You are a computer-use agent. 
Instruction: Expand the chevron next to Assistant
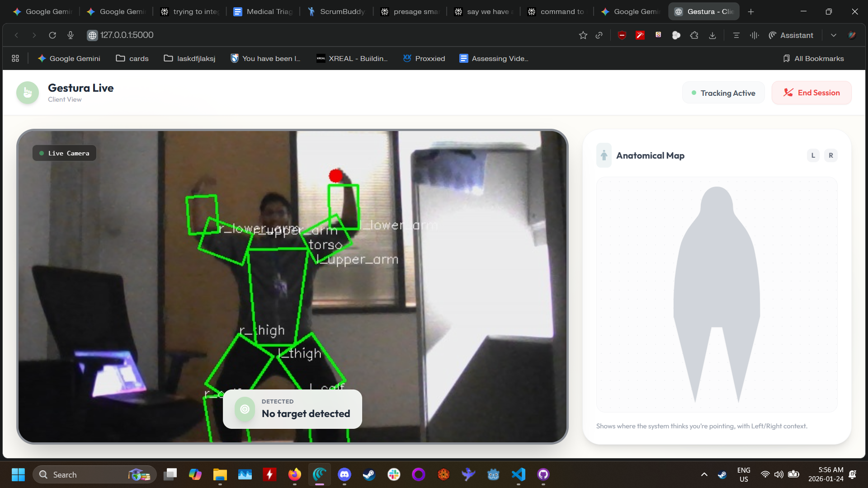pyautogui.click(x=833, y=35)
